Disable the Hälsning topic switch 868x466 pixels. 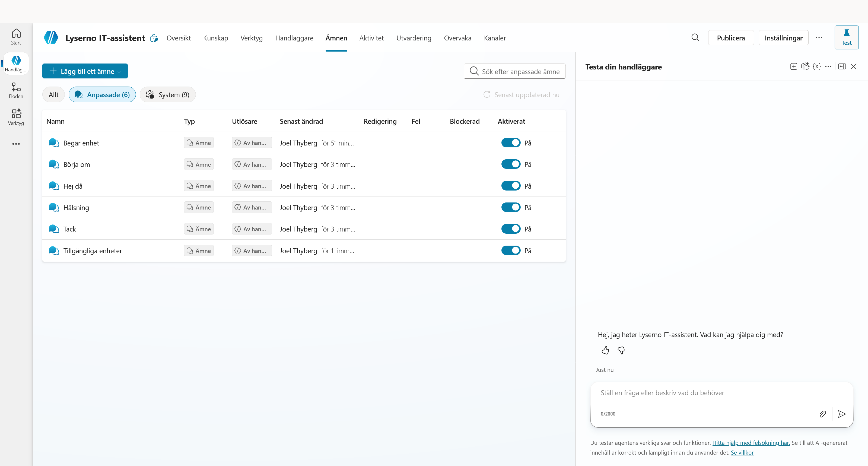pos(511,207)
